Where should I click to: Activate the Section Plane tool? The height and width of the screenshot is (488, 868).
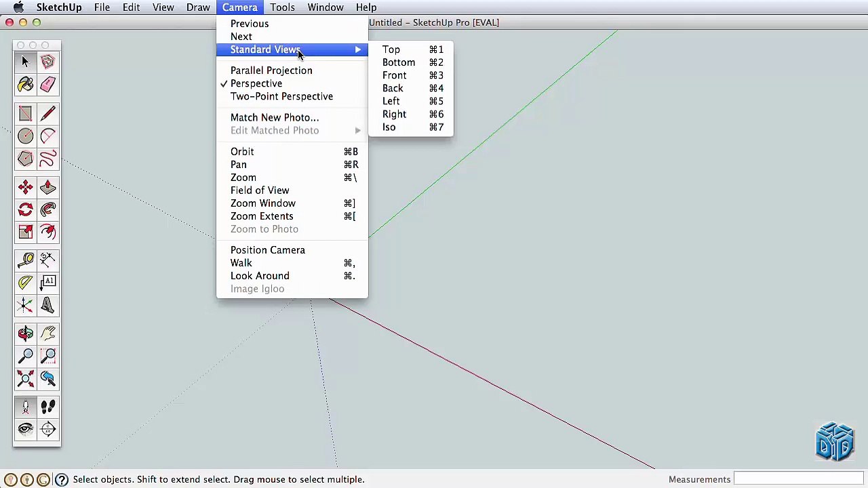pyautogui.click(x=47, y=430)
